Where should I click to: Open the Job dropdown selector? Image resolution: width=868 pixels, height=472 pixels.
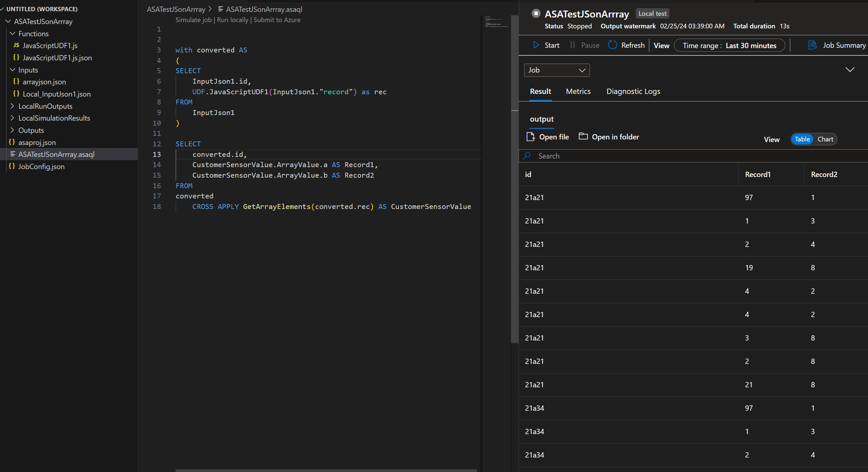point(557,70)
